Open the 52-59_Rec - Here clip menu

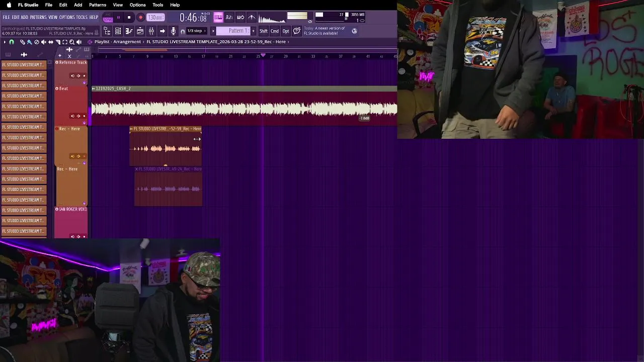point(131,129)
